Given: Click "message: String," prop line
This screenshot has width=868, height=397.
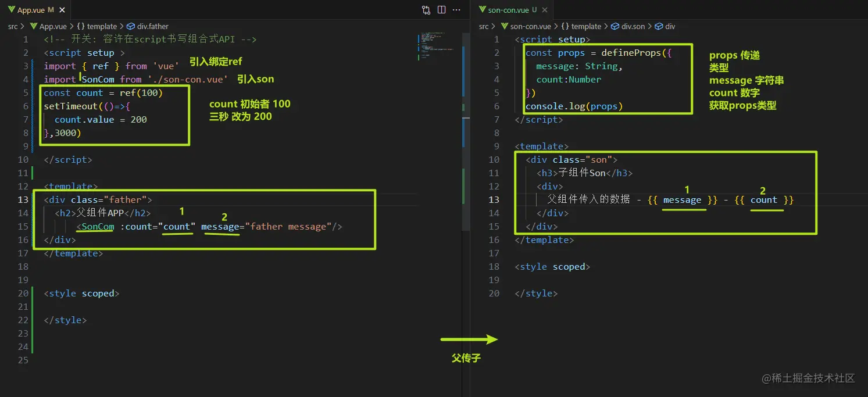Looking at the screenshot, I should pyautogui.click(x=579, y=66).
